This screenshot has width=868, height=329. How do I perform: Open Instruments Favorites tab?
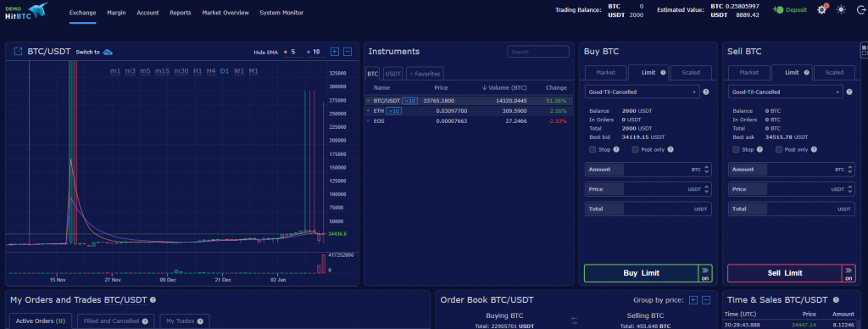[x=426, y=73]
